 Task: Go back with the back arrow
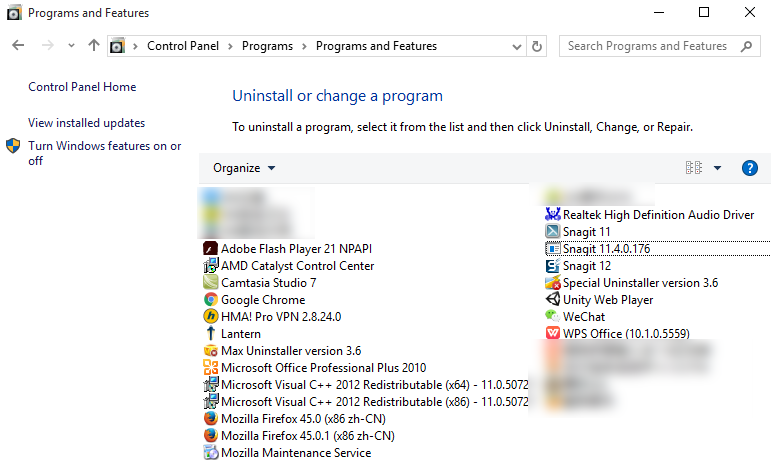(x=18, y=46)
